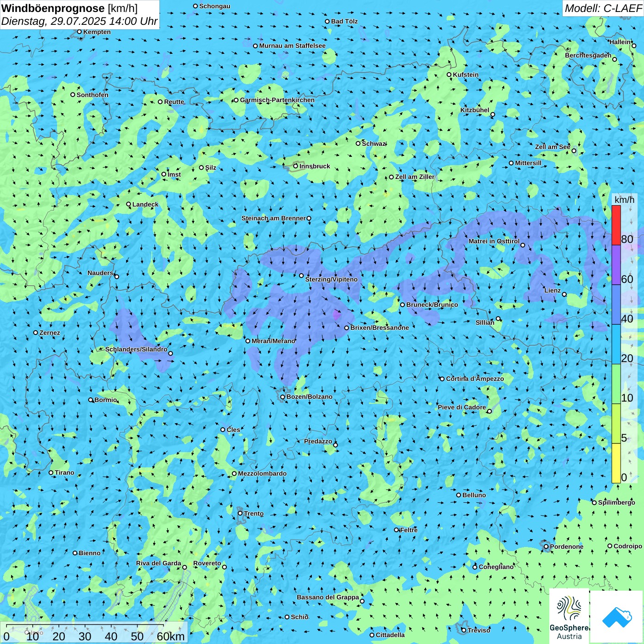
Task: Click the Meran/Merano marker
Action: [x=248, y=341]
